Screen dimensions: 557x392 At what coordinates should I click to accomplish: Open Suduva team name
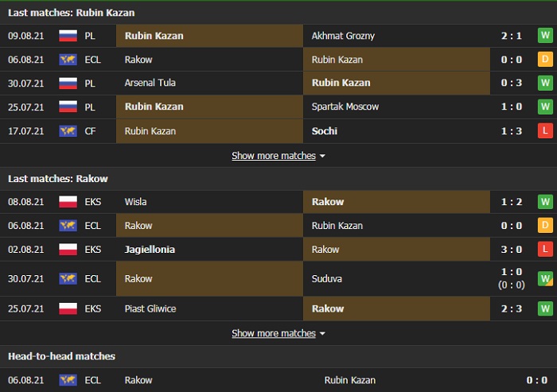point(327,279)
